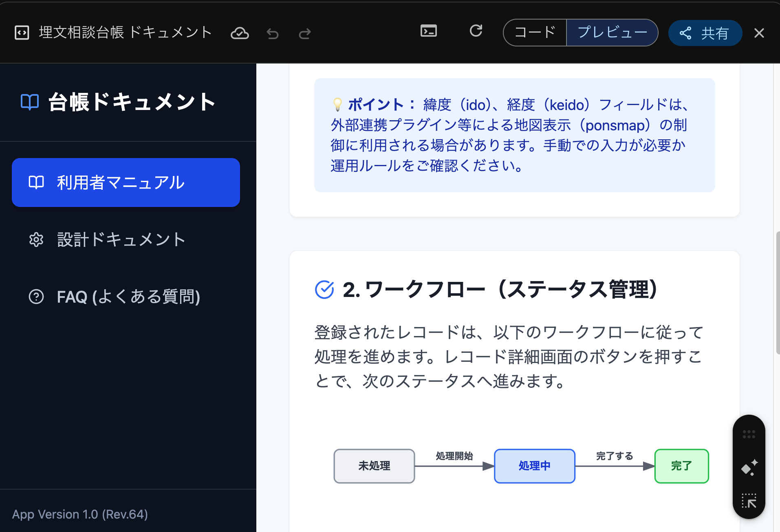Image resolution: width=780 pixels, height=532 pixels.
Task: Click the 完了する arrow label
Action: (x=615, y=456)
